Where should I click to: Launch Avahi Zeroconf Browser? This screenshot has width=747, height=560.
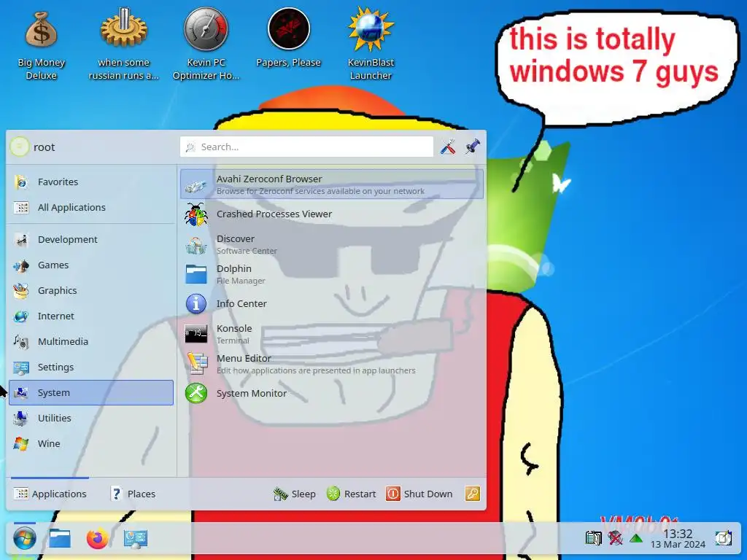point(332,184)
